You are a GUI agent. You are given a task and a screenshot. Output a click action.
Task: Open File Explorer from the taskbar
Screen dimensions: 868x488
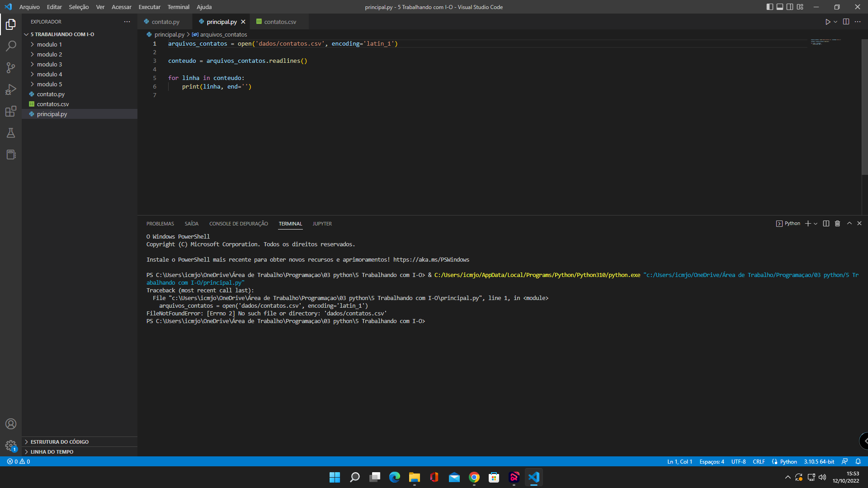414,477
